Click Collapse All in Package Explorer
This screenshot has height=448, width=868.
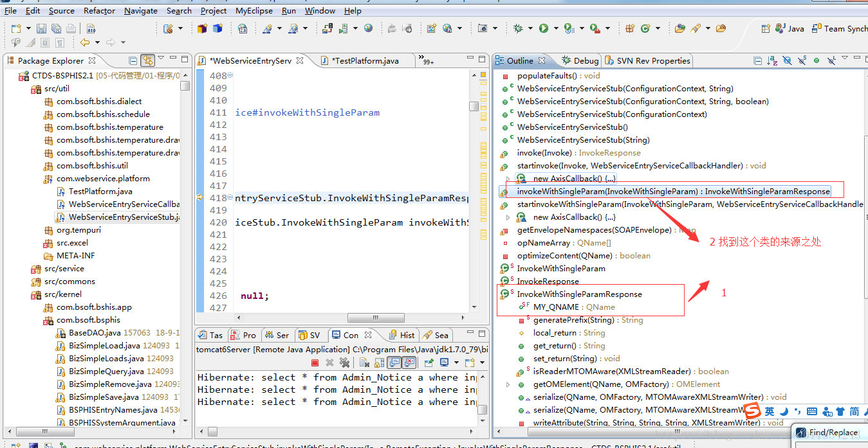133,60
